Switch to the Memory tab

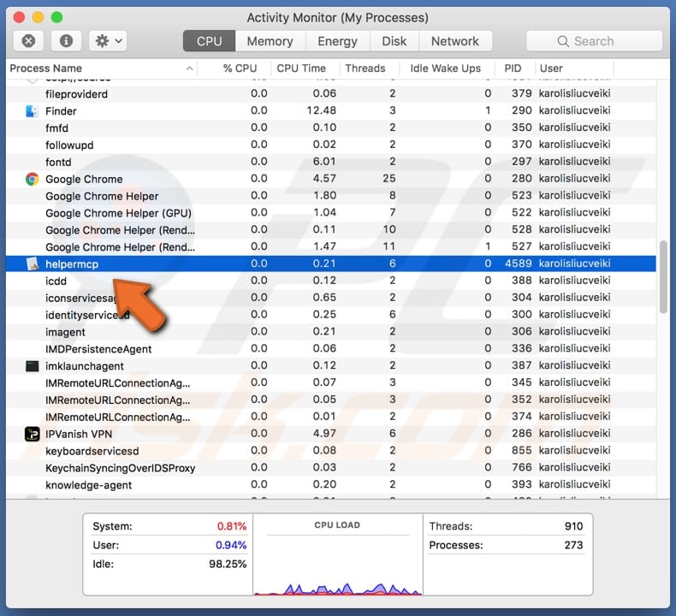coord(270,41)
